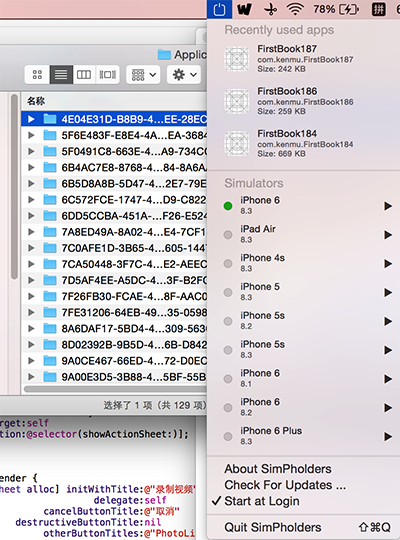400x540 pixels.
Task: Click the Pinyin input method icon
Action: click(x=378, y=9)
